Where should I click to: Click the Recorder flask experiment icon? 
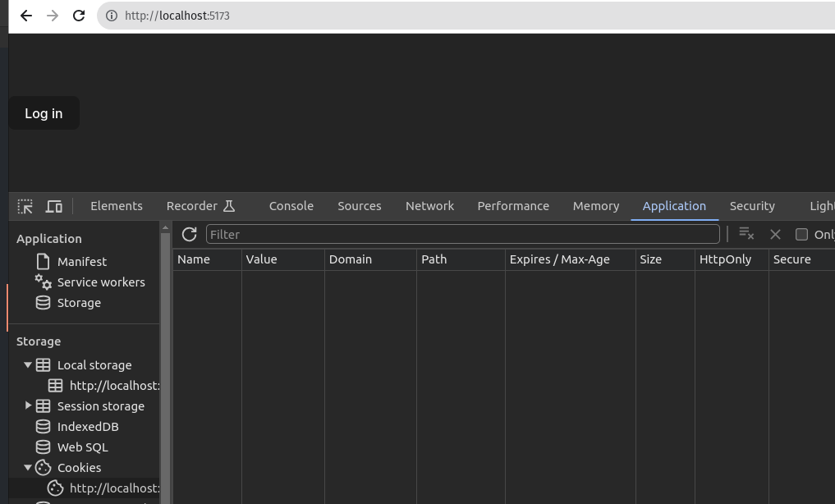pyautogui.click(x=229, y=206)
